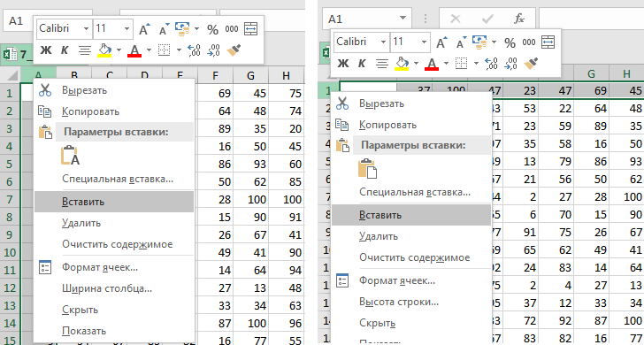Click the formula bar input in right screenshot
The image size is (644, 345).
pyautogui.click(x=592, y=19)
